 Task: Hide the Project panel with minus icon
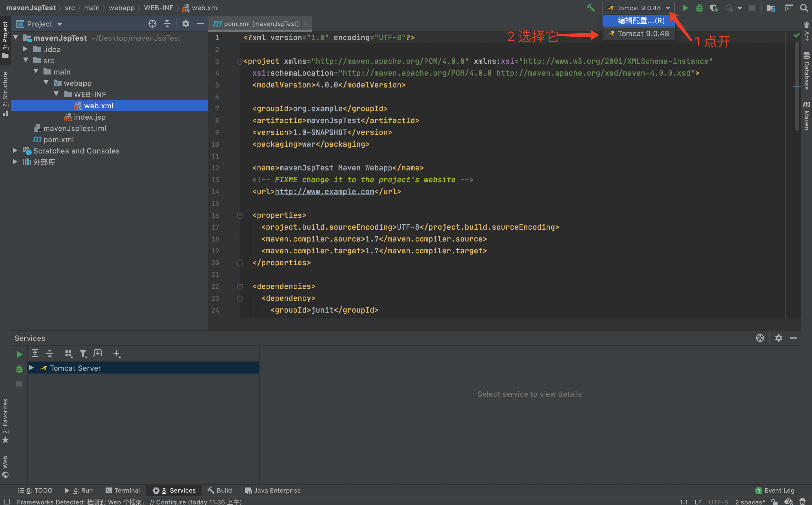[x=200, y=24]
